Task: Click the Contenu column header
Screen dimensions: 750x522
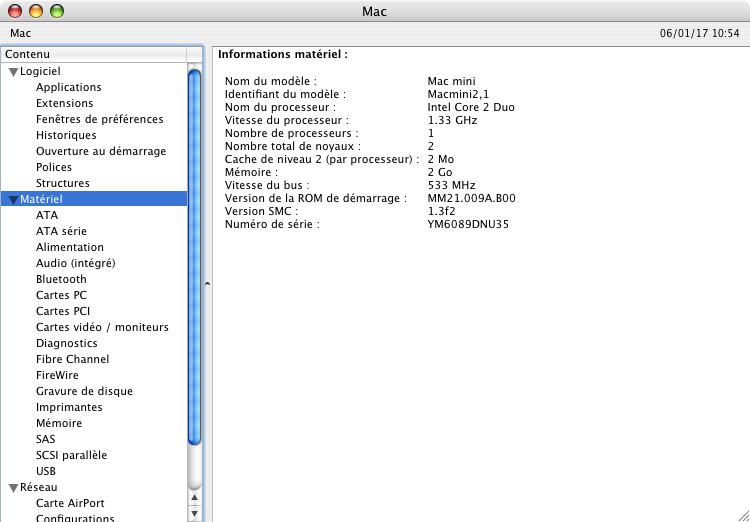Action: tap(94, 55)
